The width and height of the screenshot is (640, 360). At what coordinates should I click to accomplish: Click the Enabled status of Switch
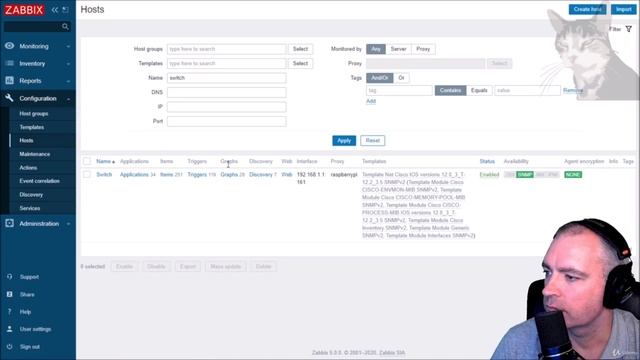(489, 175)
